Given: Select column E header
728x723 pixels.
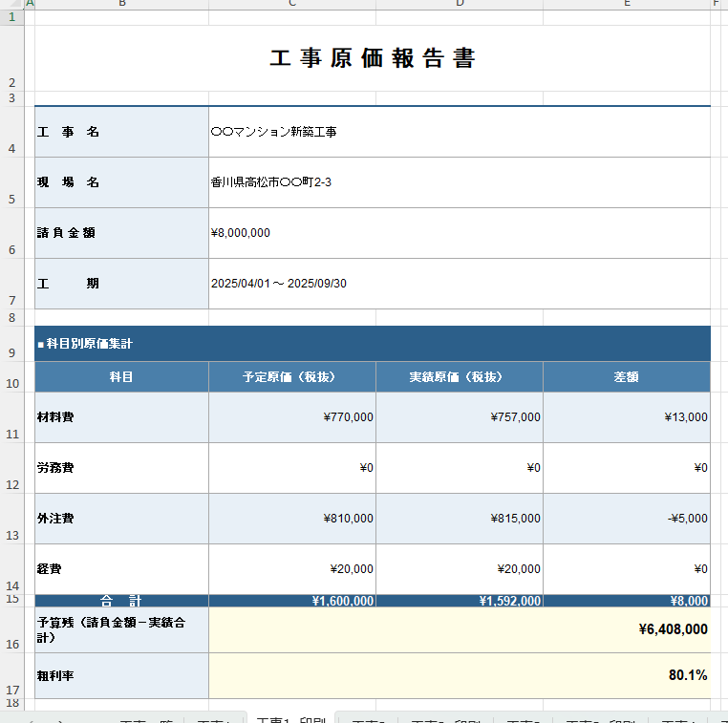Looking at the screenshot, I should [627, 3].
